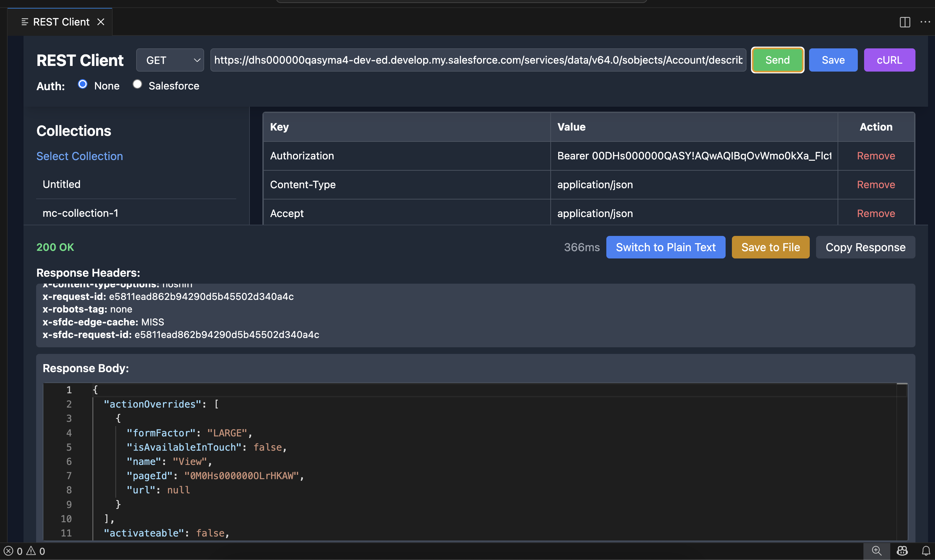Click into the request URL field

click(478, 60)
